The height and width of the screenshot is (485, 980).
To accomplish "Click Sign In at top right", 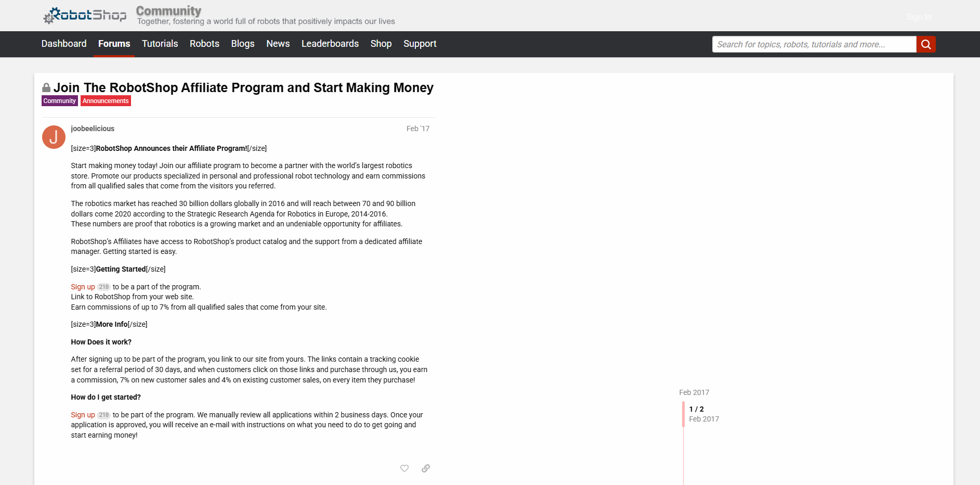I will (918, 17).
